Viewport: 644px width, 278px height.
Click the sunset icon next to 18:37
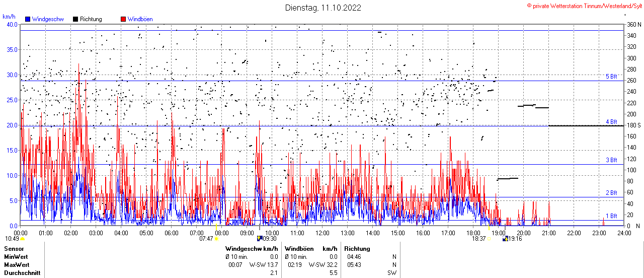[x=489, y=239]
